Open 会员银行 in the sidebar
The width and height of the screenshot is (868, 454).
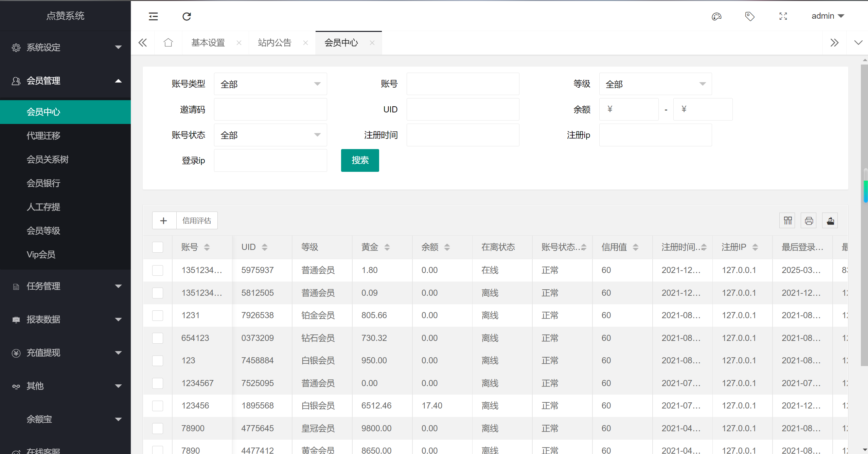[65, 183]
